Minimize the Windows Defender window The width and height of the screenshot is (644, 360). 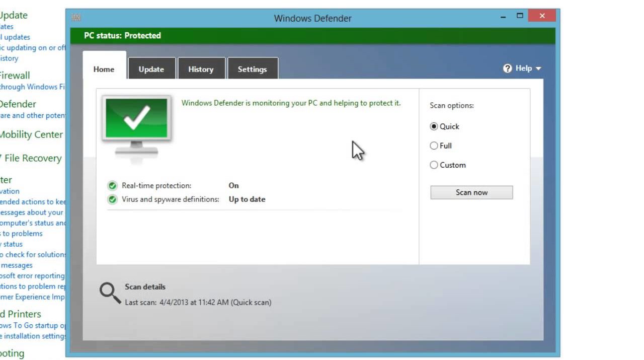[x=503, y=17]
